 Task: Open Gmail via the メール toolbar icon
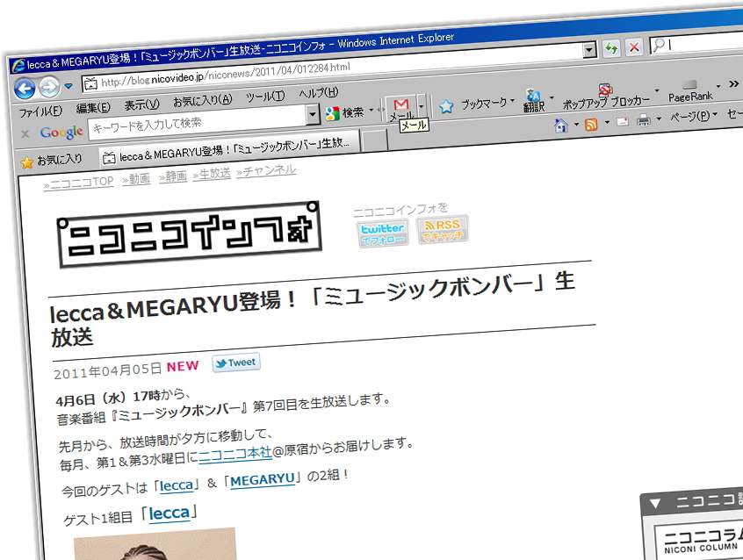tap(401, 106)
